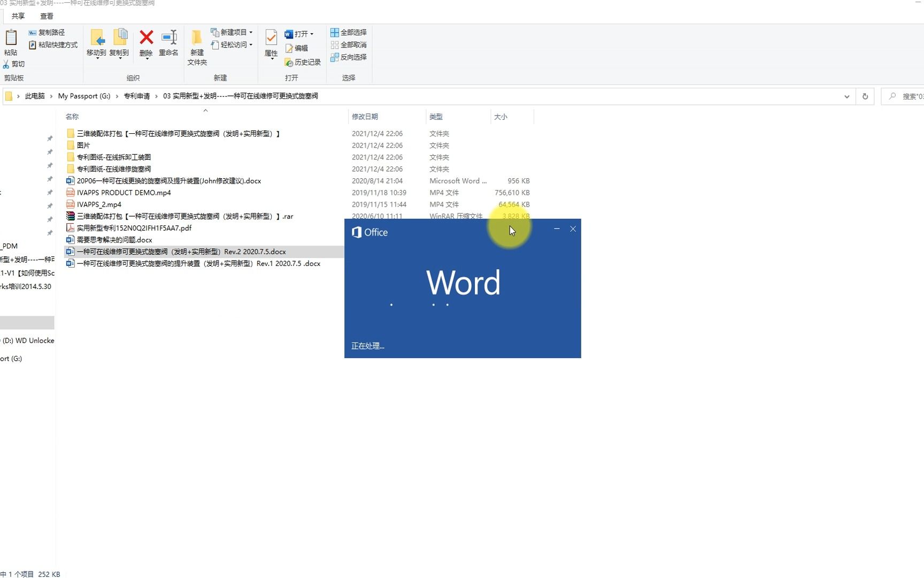Viewport: 924px width, 578px height.
Task: Switch to the Share (共享) tab
Action: [x=18, y=16]
